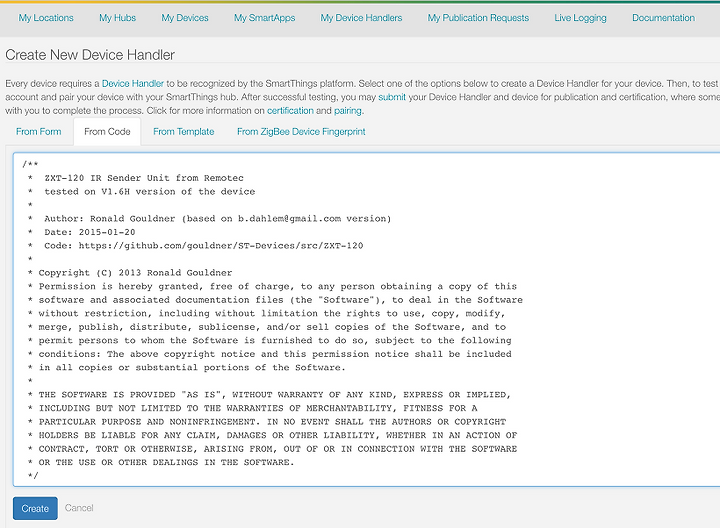The width and height of the screenshot is (720, 528).
Task: Navigate to My Device Handlers
Action: pos(361,18)
